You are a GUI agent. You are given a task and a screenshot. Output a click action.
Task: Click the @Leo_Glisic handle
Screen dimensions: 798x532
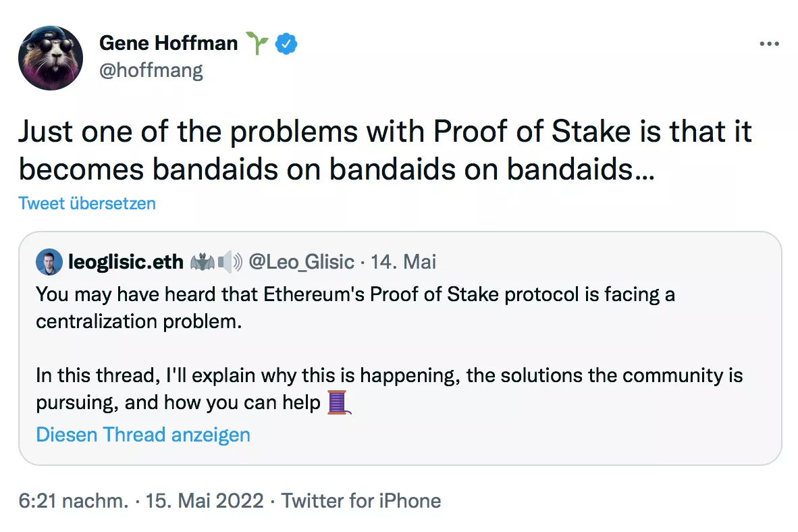point(301,262)
